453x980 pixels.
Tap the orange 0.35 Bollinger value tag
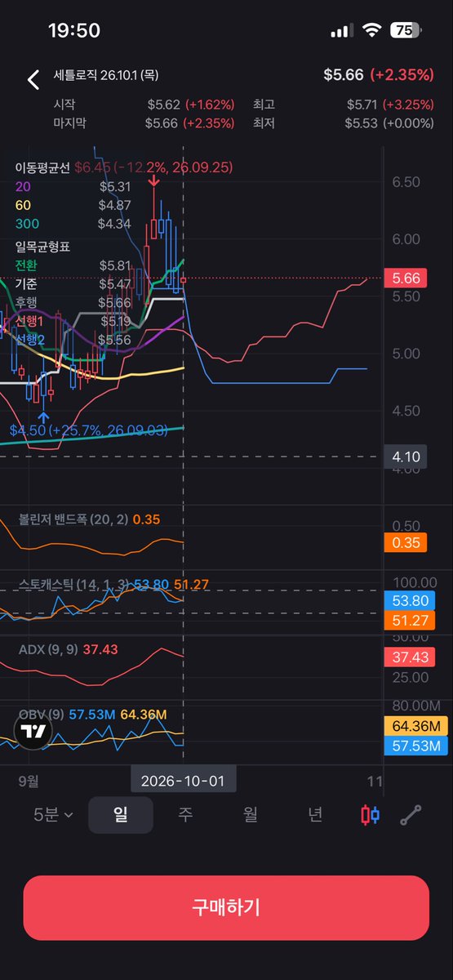[406, 542]
